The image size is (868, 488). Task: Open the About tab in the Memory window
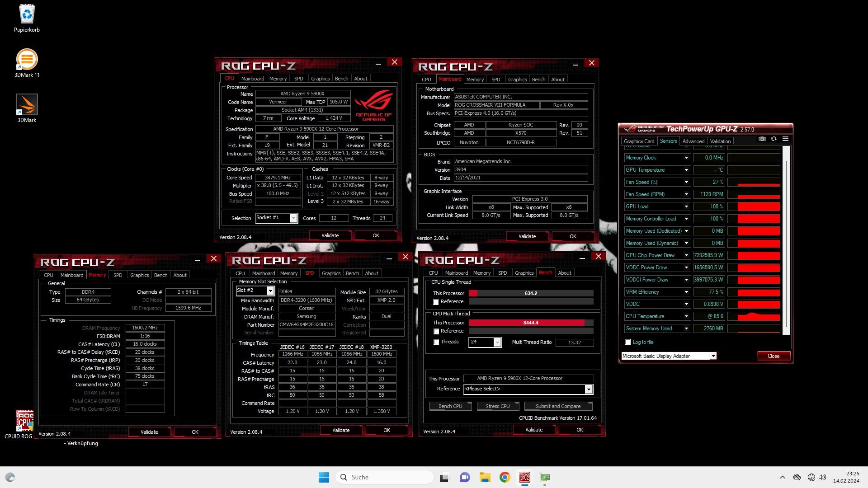(180, 275)
